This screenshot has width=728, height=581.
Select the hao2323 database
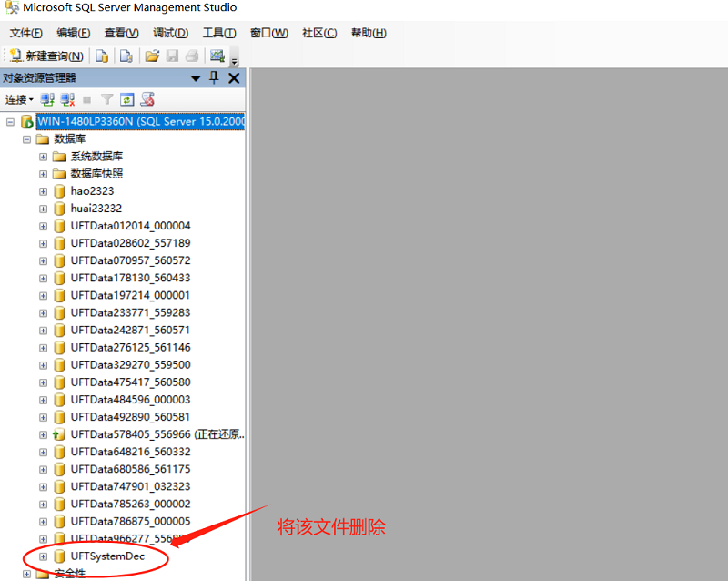[x=92, y=191]
